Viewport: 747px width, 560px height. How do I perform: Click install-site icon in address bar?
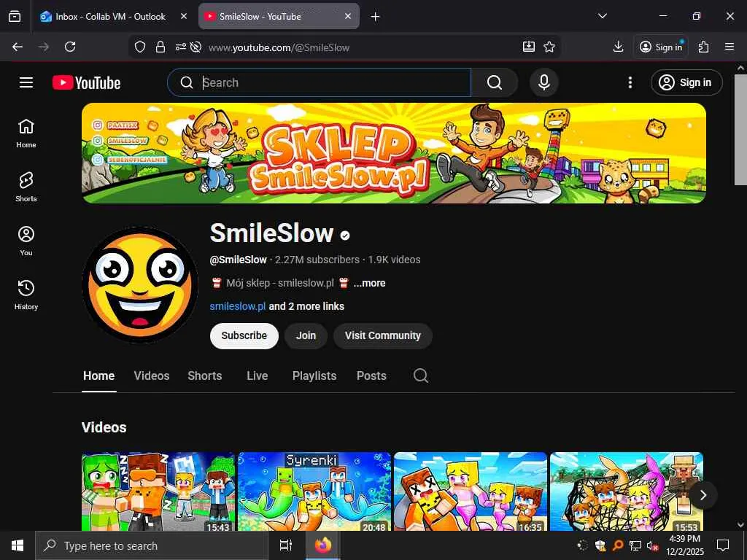pos(529,47)
